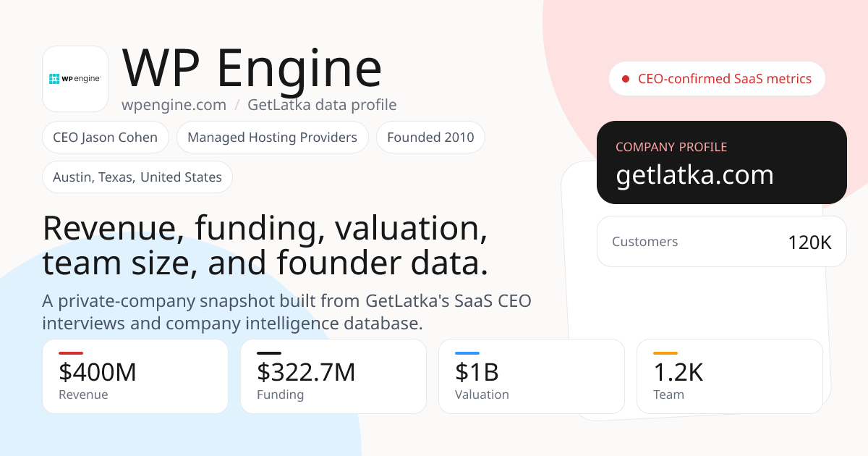Open the getlatka.com company profile card
The height and width of the screenshot is (456, 868).
(x=722, y=162)
